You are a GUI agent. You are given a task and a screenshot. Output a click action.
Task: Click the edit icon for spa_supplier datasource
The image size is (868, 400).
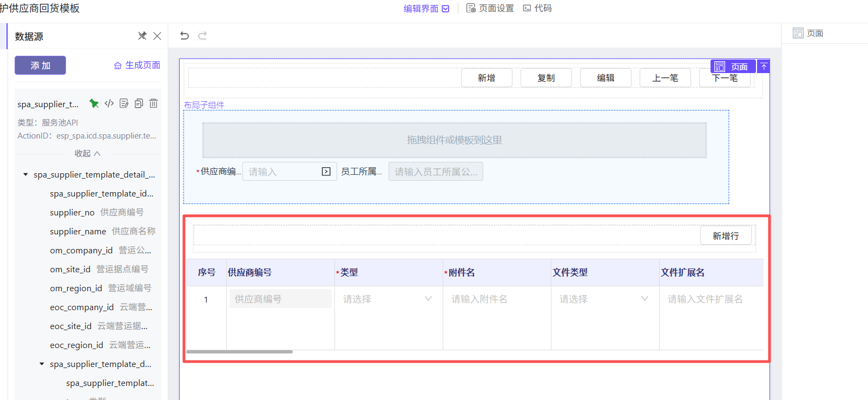124,103
